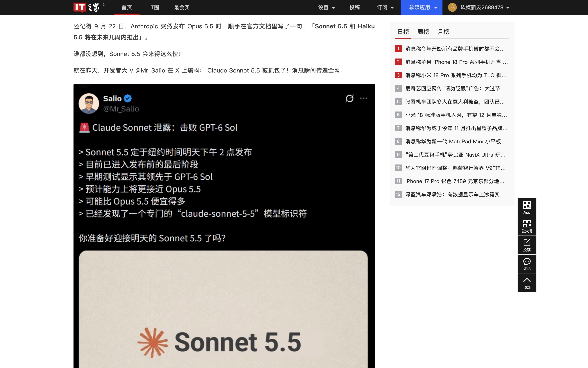Expand the 订阅 dropdown
The image size is (588, 368).
(x=385, y=7)
